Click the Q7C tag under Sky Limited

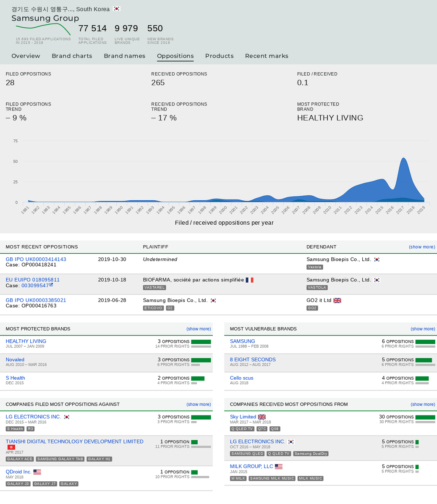(x=262, y=429)
